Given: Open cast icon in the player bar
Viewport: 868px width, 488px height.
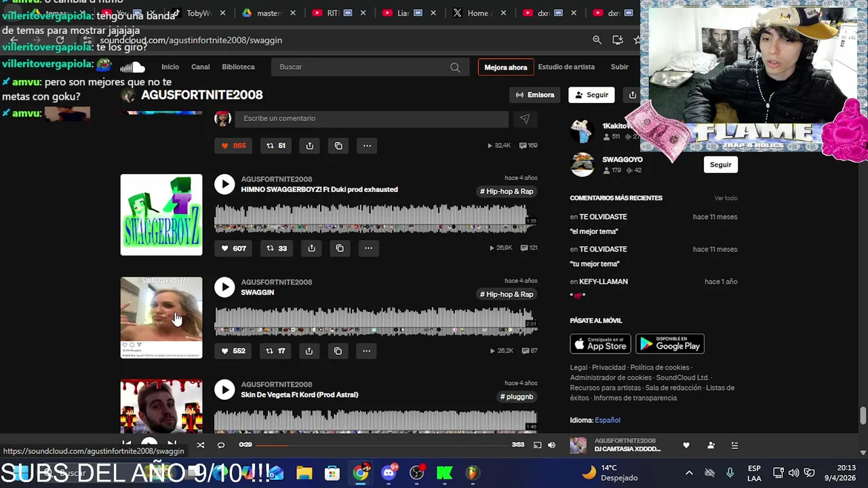Looking at the screenshot, I should (537, 445).
